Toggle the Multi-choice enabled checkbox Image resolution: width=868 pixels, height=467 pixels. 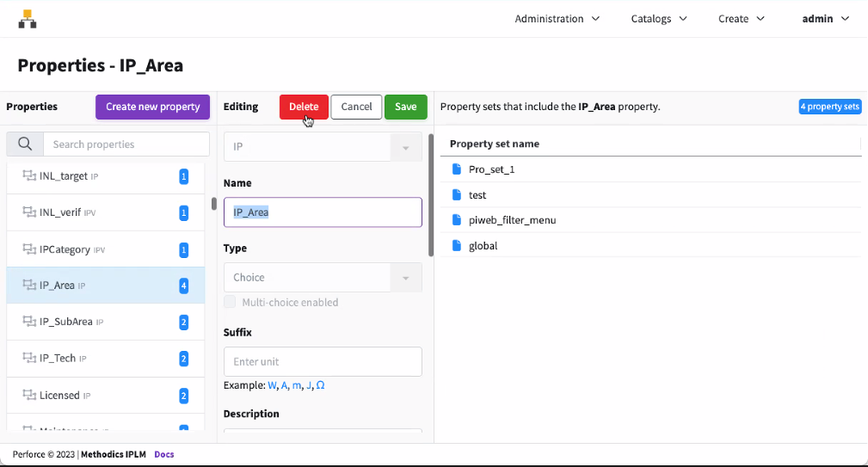[230, 302]
